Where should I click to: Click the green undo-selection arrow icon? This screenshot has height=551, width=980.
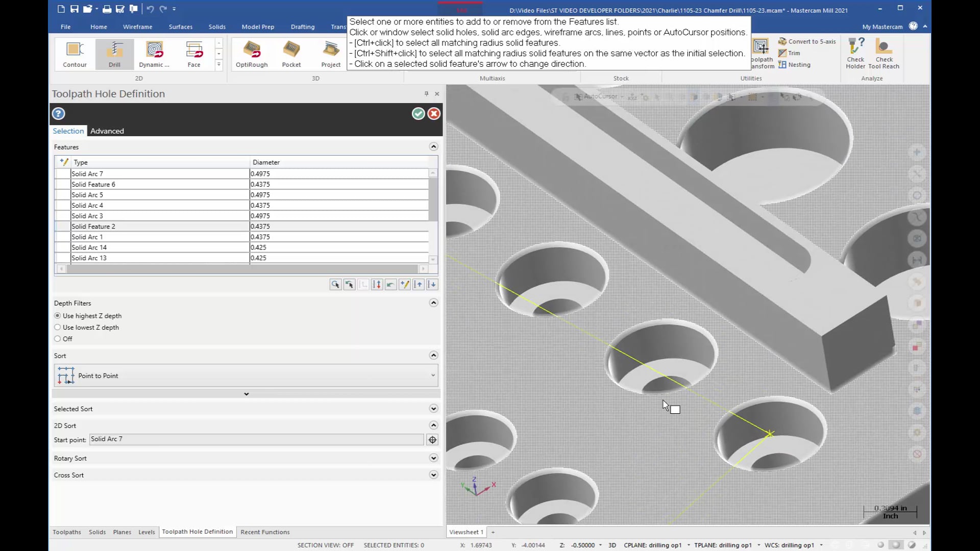pyautogui.click(x=390, y=285)
